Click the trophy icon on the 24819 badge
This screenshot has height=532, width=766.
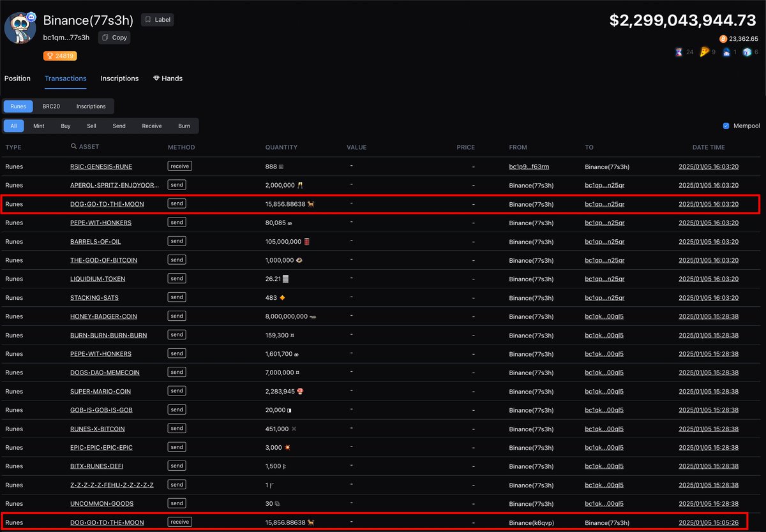click(50, 55)
